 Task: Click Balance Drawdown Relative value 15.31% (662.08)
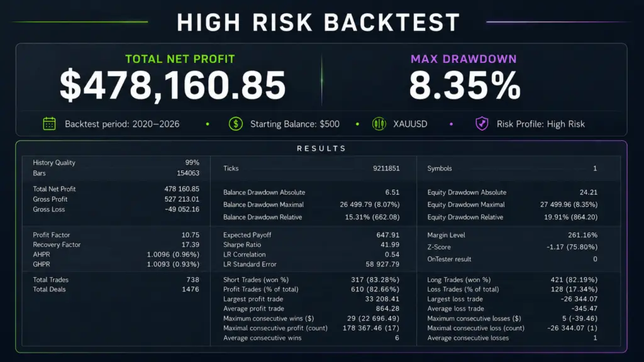(372, 217)
